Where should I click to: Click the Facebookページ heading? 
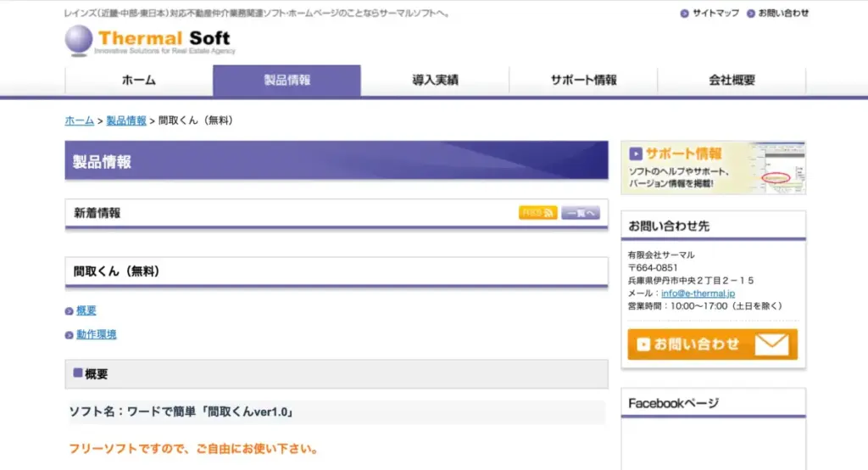tap(674, 404)
